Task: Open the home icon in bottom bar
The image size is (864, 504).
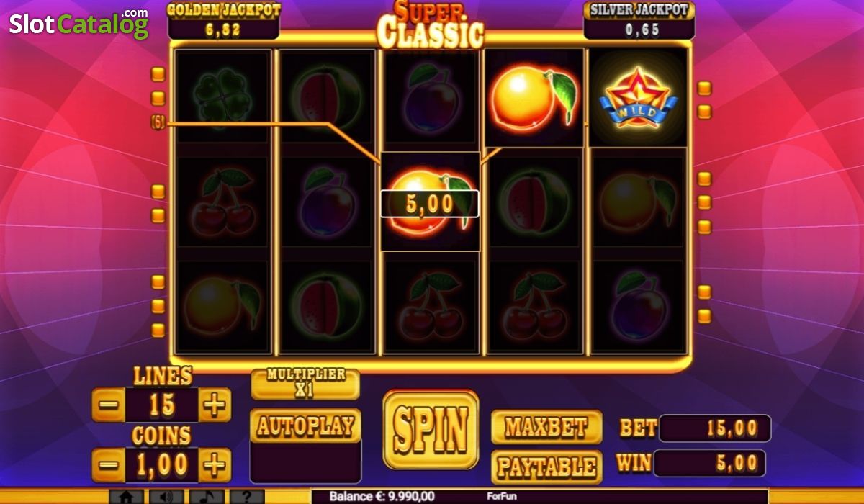Action: (126, 497)
